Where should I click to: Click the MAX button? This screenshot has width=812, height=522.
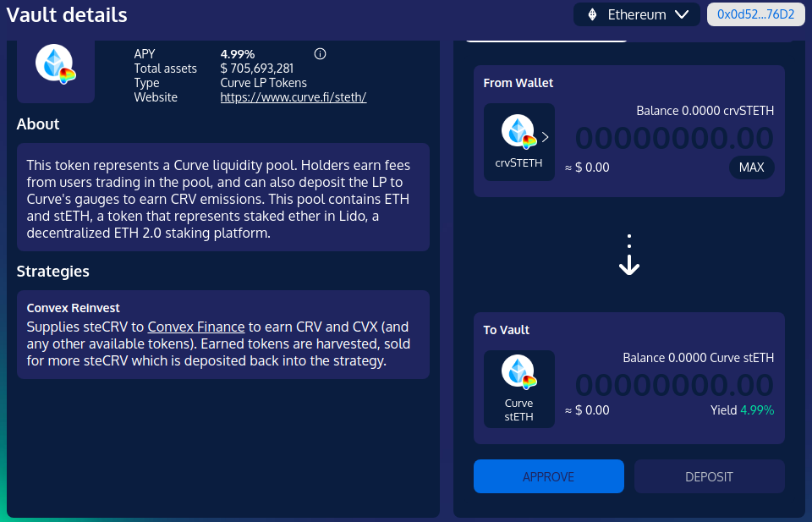pyautogui.click(x=751, y=168)
